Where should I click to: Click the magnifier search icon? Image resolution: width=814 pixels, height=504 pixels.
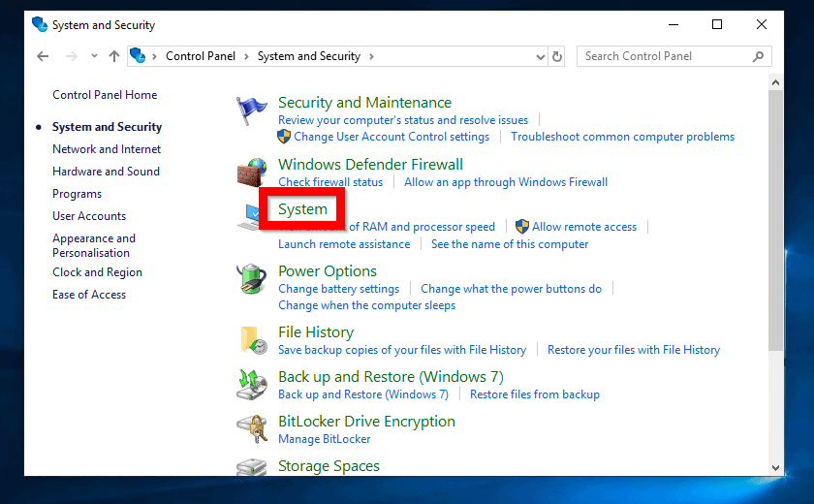point(758,56)
